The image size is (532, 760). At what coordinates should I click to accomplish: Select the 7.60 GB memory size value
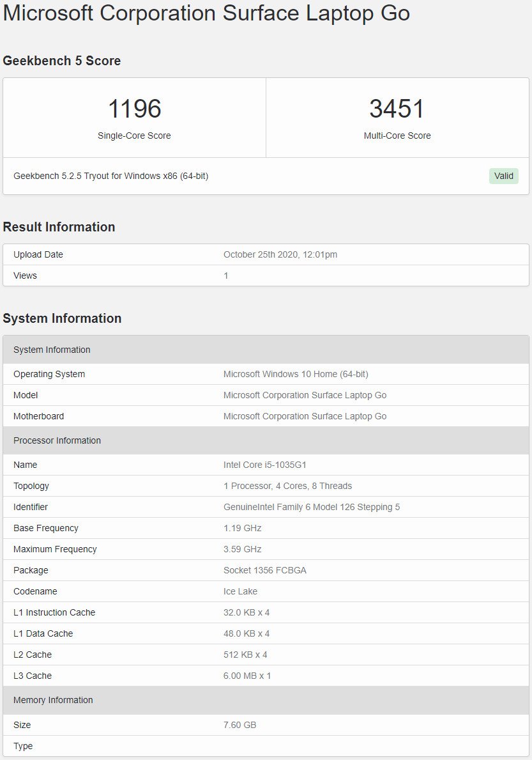pyautogui.click(x=239, y=725)
